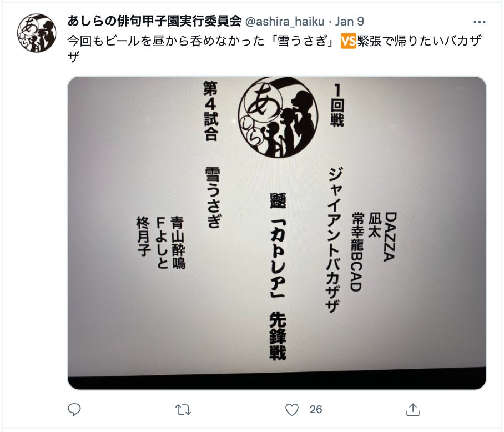Viewport: 504px width, 432px height.
Task: Open the あしらの俳句甲子園実行委員会 display name link
Action: click(155, 21)
